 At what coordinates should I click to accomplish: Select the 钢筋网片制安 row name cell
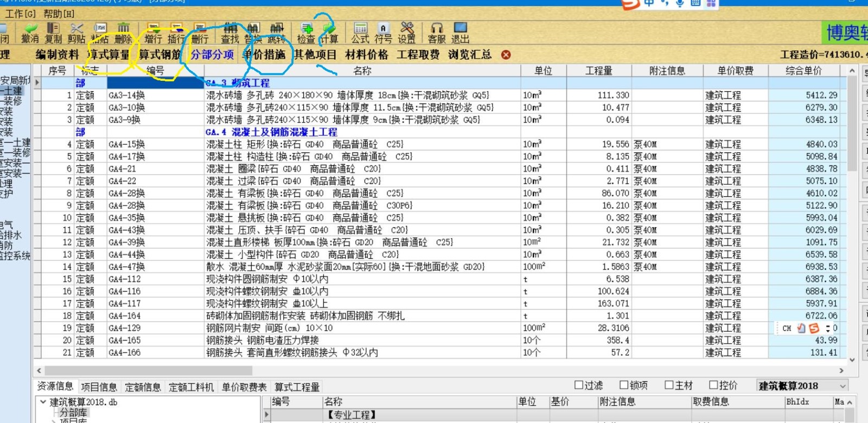pos(362,328)
